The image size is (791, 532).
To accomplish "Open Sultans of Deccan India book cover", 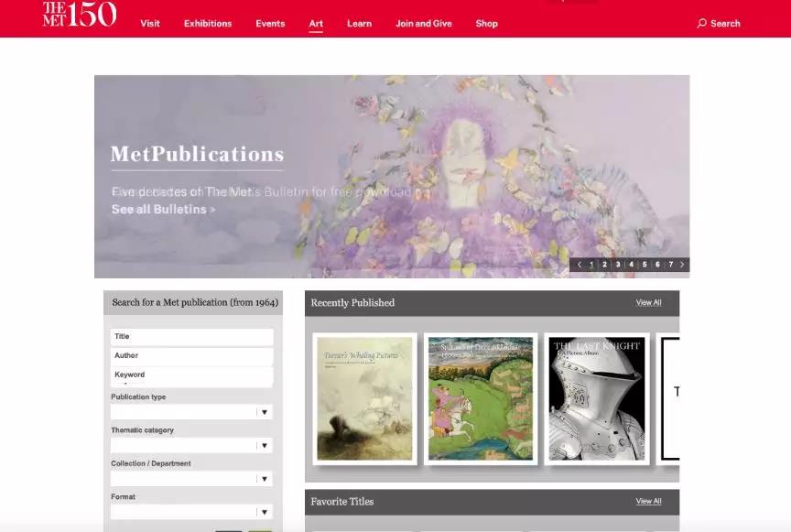I will tap(481, 398).
